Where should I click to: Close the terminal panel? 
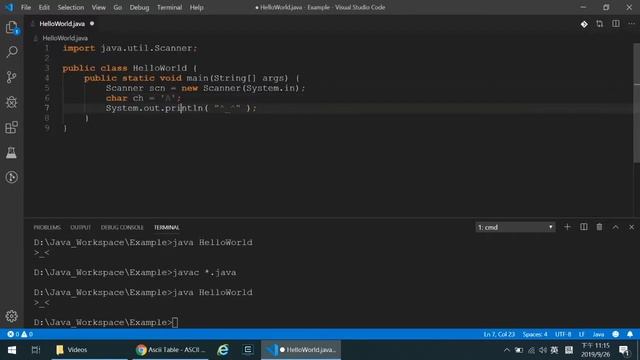(631, 227)
